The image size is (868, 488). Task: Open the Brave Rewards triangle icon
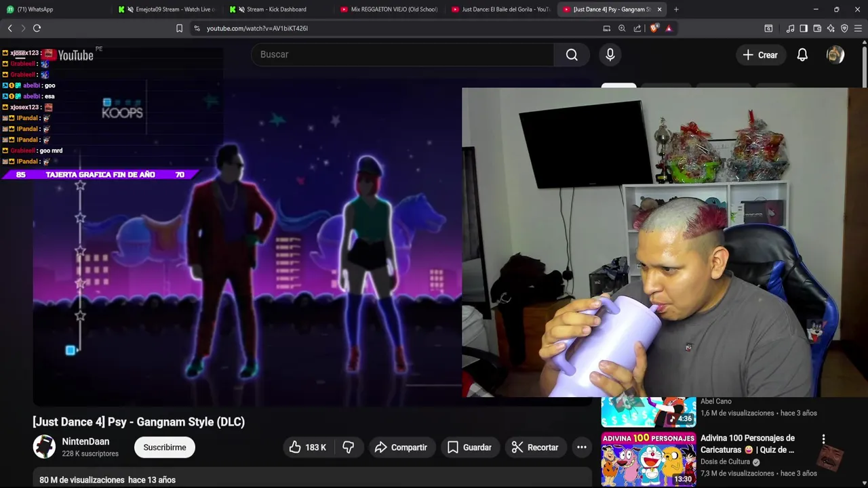(x=669, y=28)
